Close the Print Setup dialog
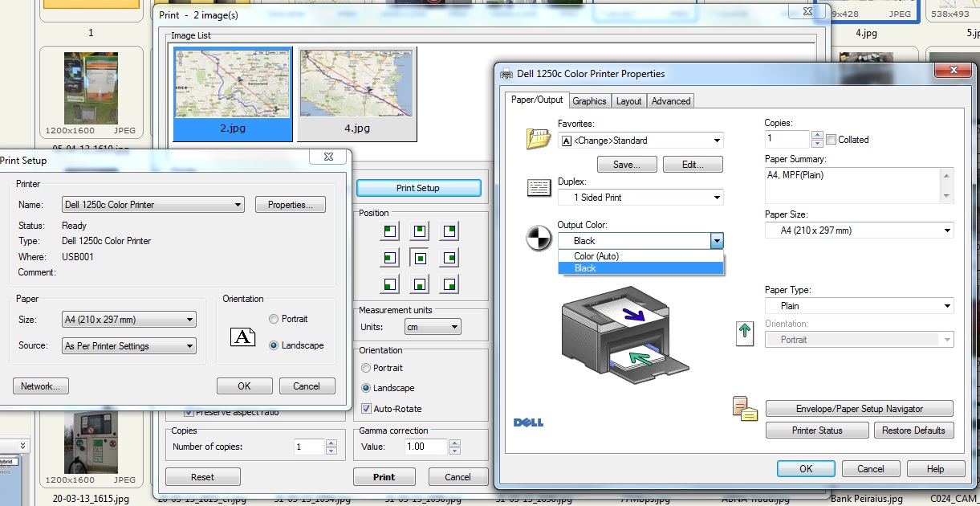This screenshot has width=980, height=506. pos(329,157)
